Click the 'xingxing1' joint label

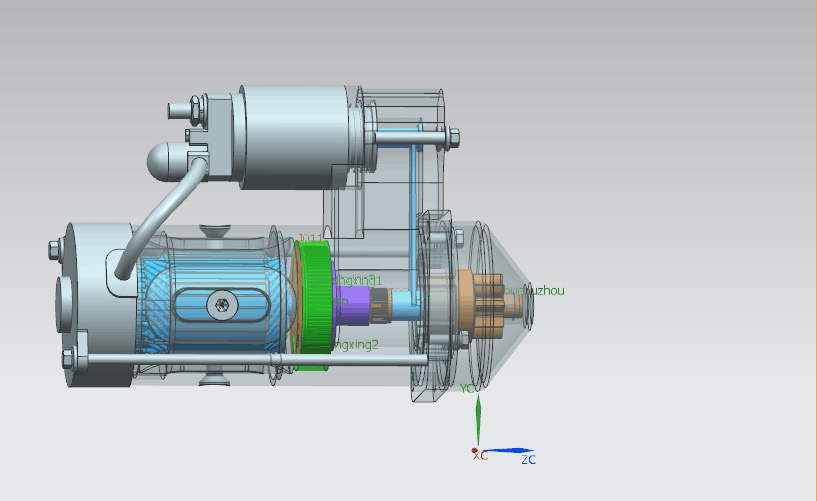coord(358,279)
